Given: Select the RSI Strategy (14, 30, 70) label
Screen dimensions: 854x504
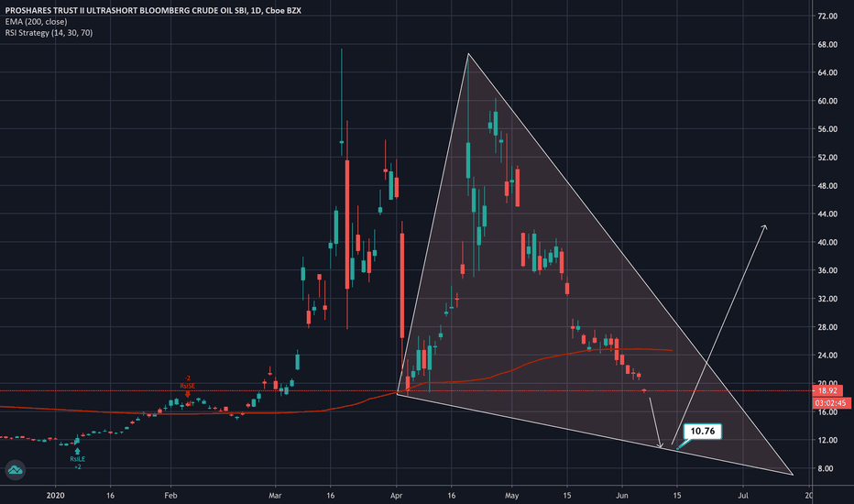Looking at the screenshot, I should 49,33.
